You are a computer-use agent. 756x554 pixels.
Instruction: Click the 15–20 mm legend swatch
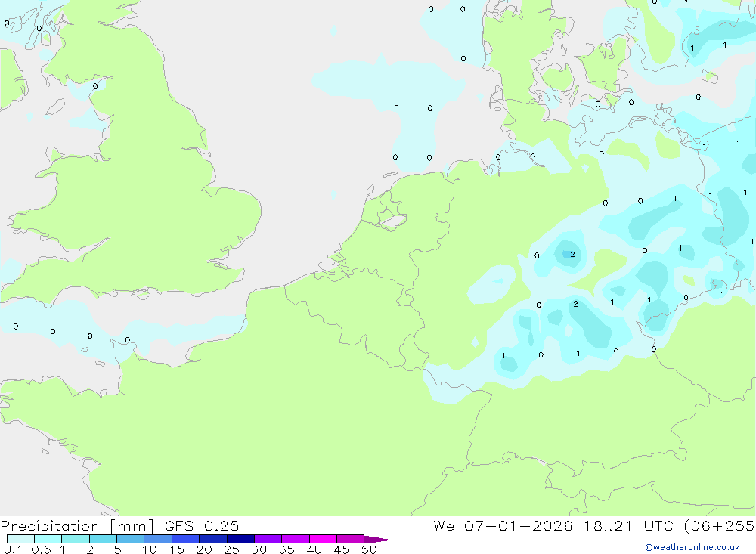pyautogui.click(x=186, y=539)
